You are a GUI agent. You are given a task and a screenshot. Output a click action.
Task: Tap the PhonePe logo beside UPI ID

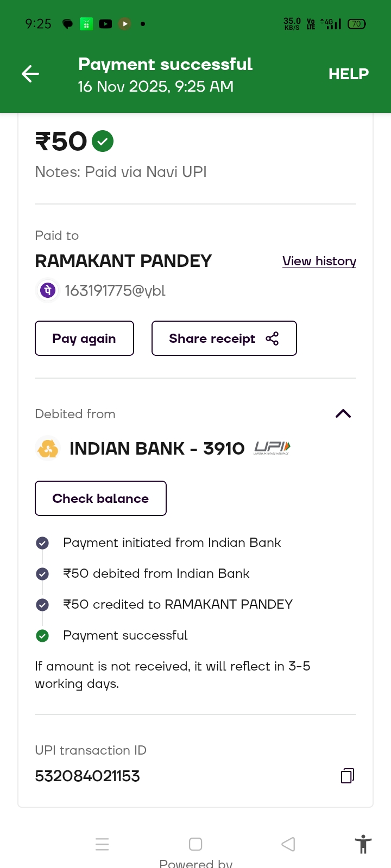point(48,291)
